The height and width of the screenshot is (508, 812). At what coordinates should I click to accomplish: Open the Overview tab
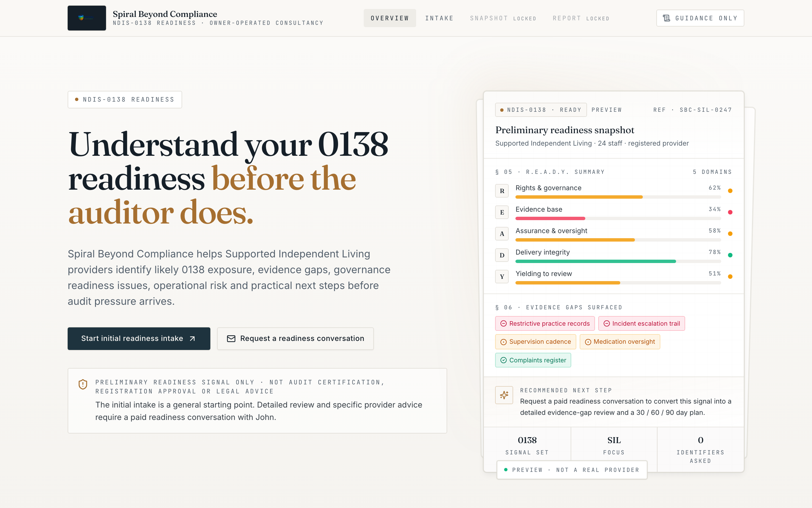coord(390,18)
